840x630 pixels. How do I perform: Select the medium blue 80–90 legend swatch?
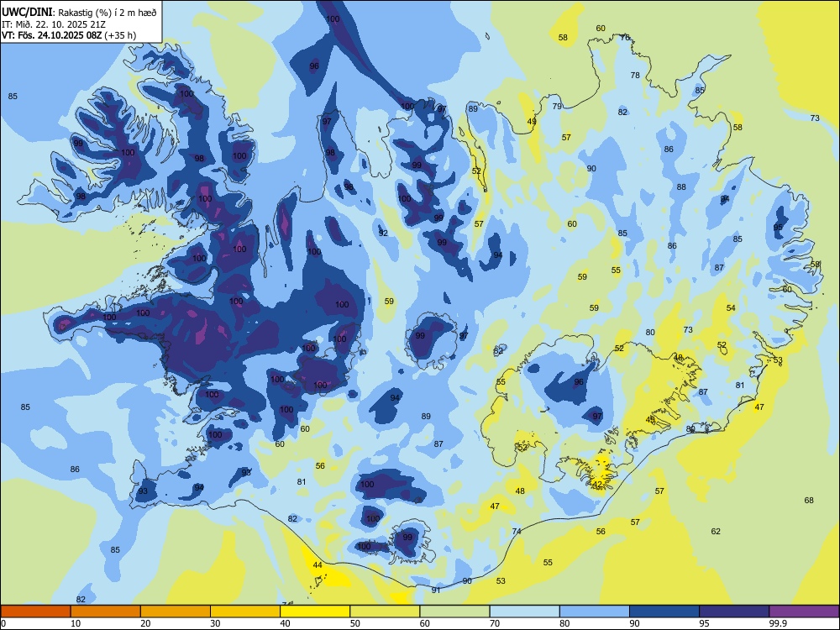594,612
